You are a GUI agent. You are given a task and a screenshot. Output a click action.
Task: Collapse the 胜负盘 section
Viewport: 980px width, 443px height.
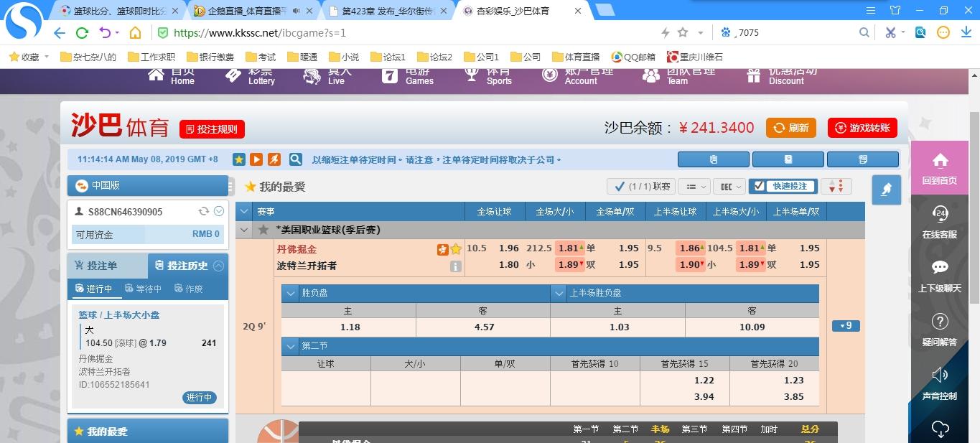(290, 293)
